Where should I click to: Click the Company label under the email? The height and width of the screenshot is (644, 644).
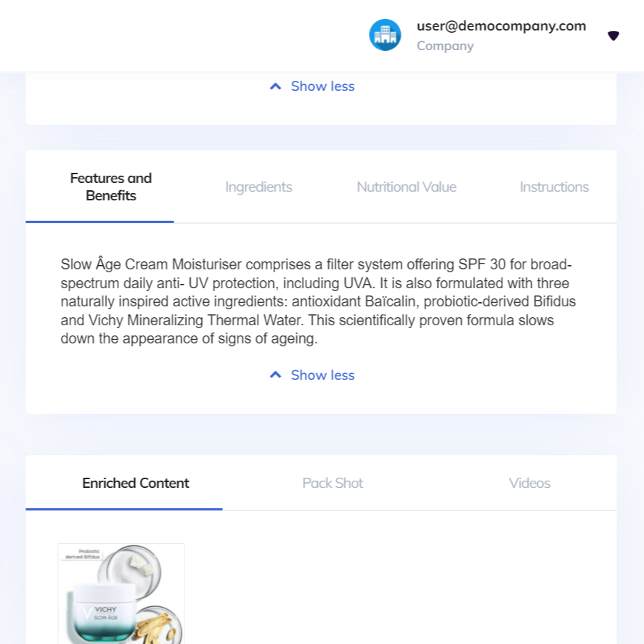click(x=445, y=46)
